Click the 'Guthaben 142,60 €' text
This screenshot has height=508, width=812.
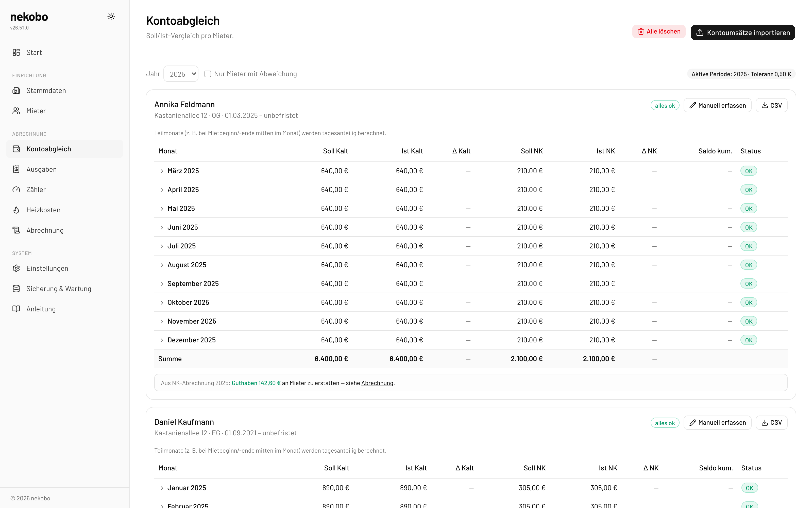click(256, 383)
